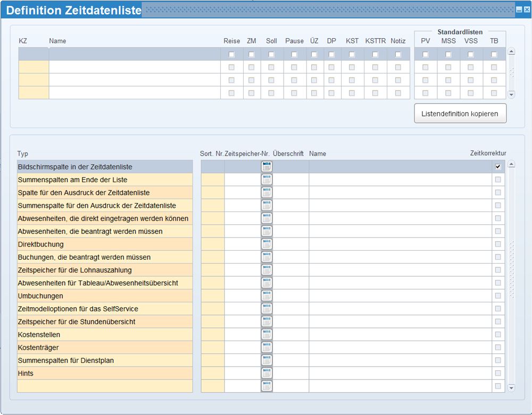
Task: Click the lookup icon beside Umbuchungen
Action: pyautogui.click(x=267, y=296)
